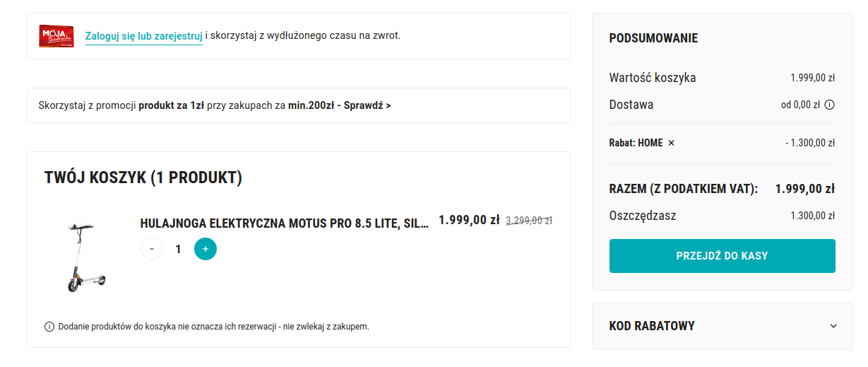Click the quantity value field showing 1

179,249
